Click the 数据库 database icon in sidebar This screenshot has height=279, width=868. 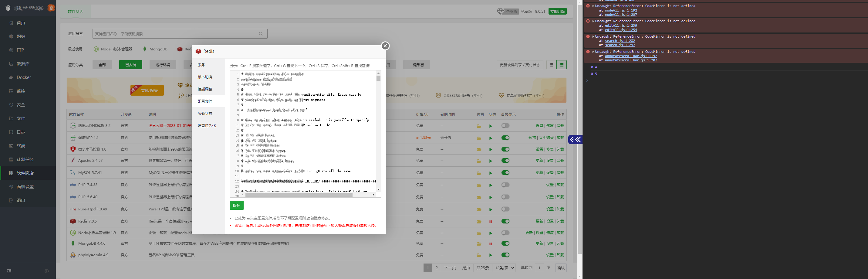click(x=11, y=64)
